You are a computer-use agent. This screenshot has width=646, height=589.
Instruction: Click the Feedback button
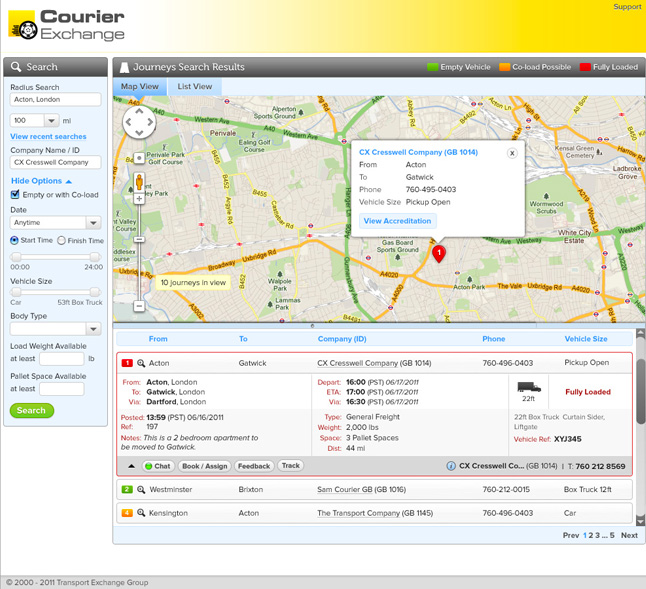pyautogui.click(x=254, y=466)
